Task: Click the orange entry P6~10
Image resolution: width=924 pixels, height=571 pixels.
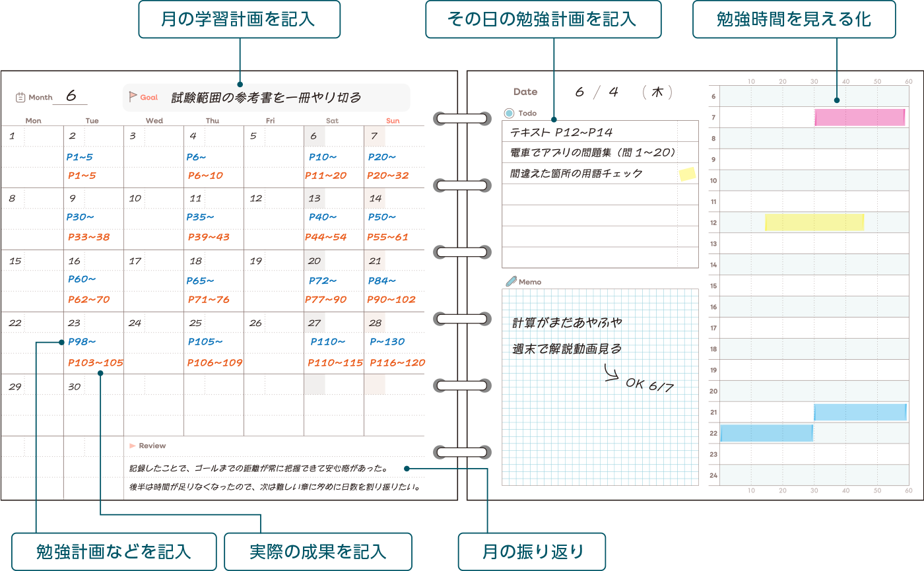Action: coord(205,176)
